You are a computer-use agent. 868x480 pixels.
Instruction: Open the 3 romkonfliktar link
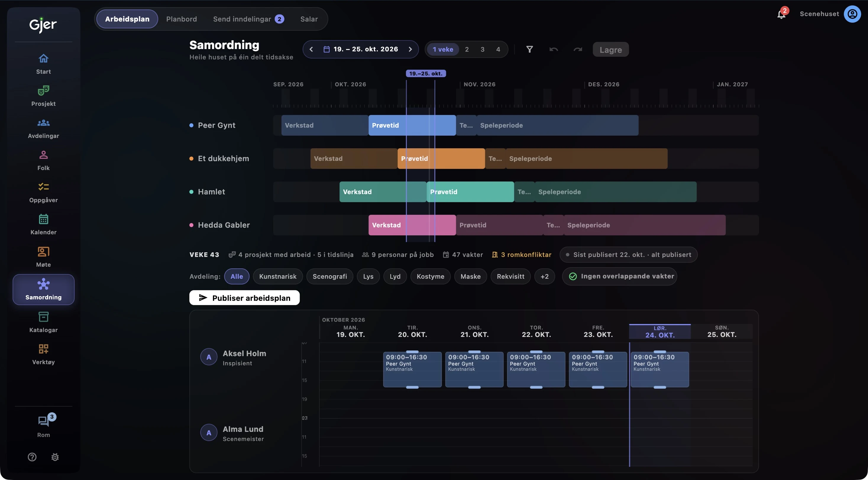point(522,255)
